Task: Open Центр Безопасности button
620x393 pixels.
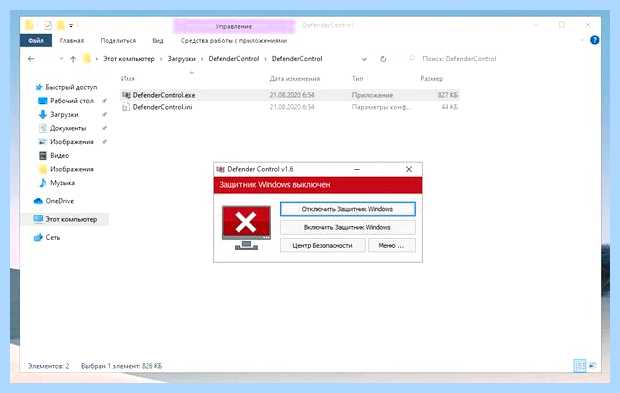Action: pos(322,246)
